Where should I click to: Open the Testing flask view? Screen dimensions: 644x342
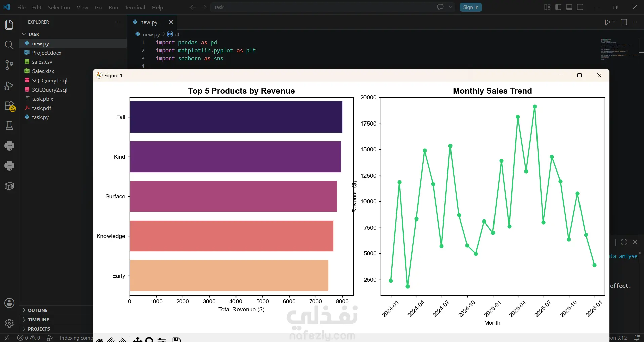[9, 126]
